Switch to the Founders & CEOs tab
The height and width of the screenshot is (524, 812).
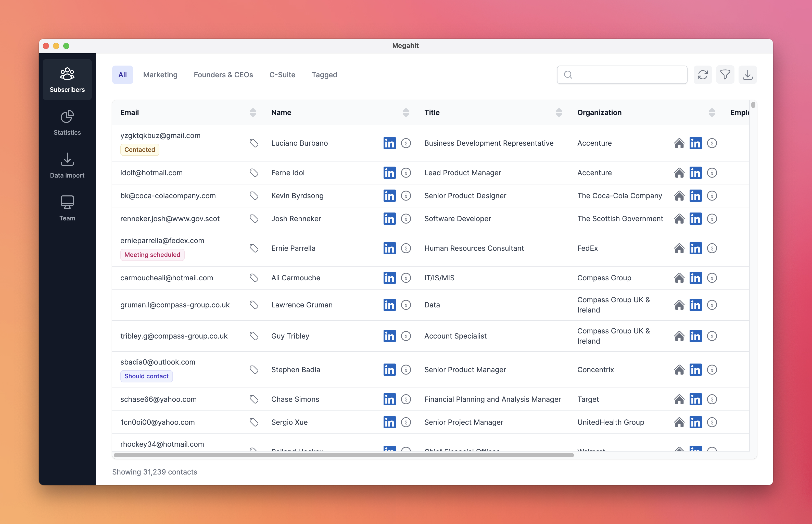coord(223,74)
